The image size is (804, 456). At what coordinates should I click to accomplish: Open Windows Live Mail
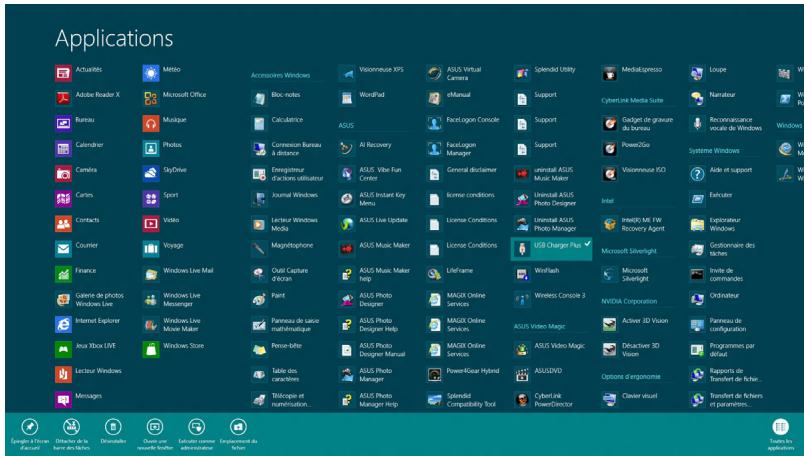tap(178, 274)
